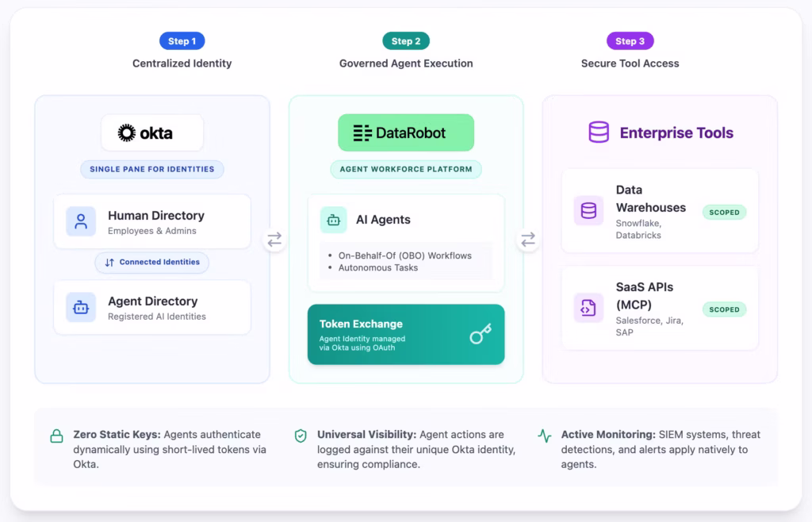Click the Zero Static Keys lock icon
812x522 pixels.
(x=56, y=436)
